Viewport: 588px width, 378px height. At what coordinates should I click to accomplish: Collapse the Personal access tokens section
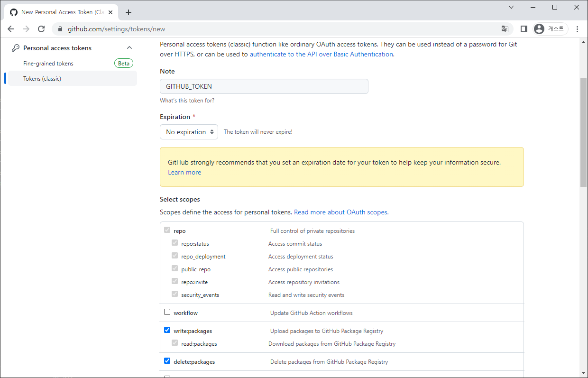pyautogui.click(x=129, y=48)
